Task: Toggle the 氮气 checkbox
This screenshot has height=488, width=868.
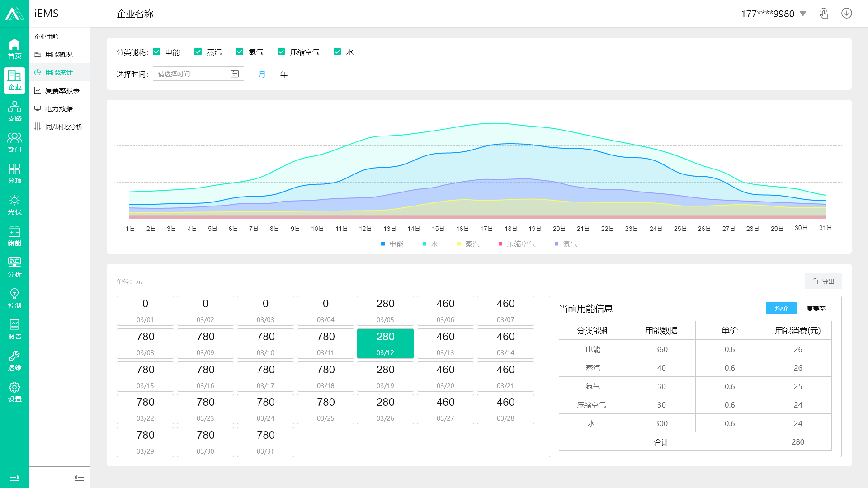Action: click(240, 52)
